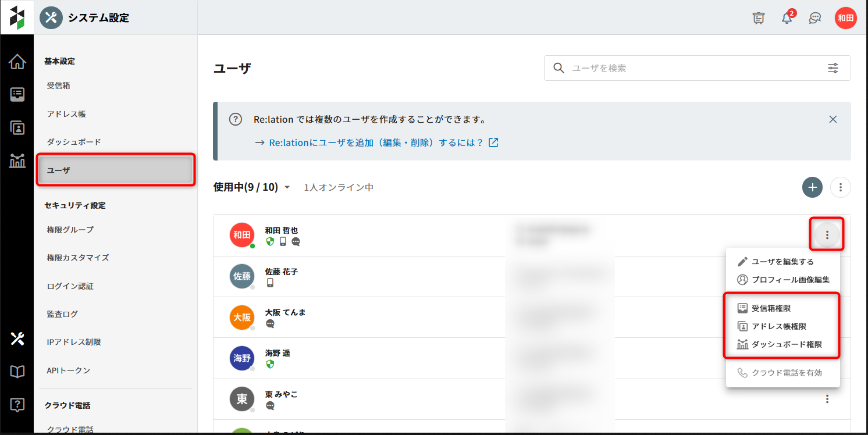
Task: Open the chat bubble icon in header
Action: click(x=815, y=19)
